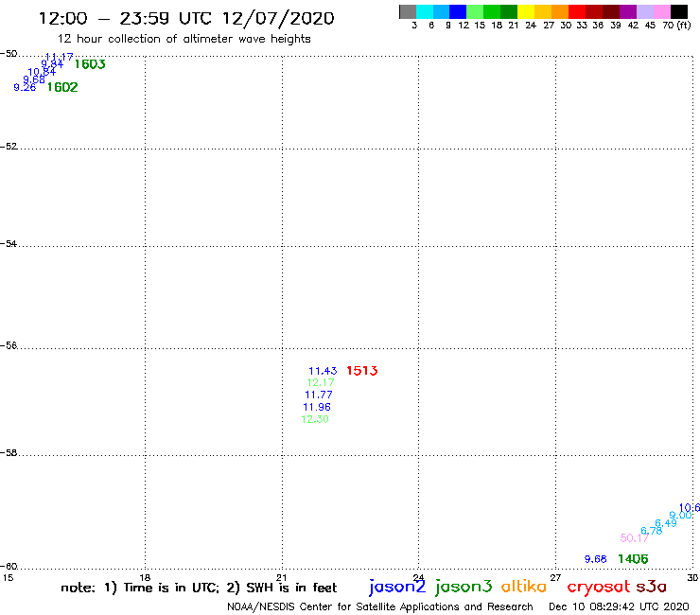This screenshot has height=615, width=700.
Task: Select the longitude 21 label on bottom axis
Action: point(281,578)
